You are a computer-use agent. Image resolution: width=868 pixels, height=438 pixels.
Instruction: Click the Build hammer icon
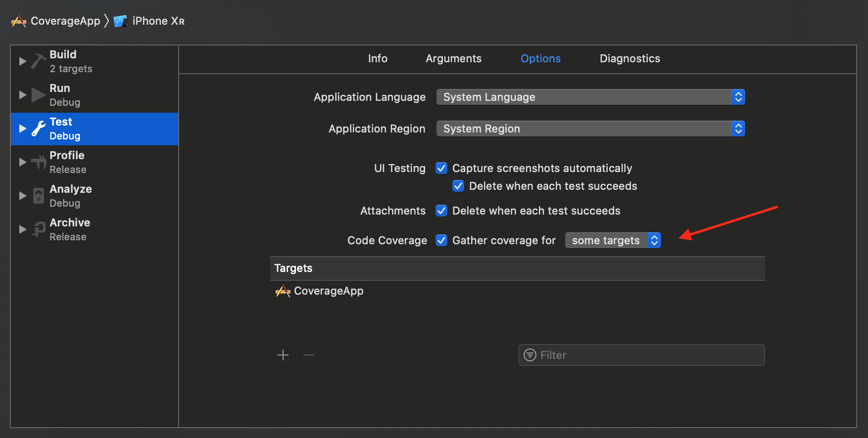pyautogui.click(x=39, y=61)
